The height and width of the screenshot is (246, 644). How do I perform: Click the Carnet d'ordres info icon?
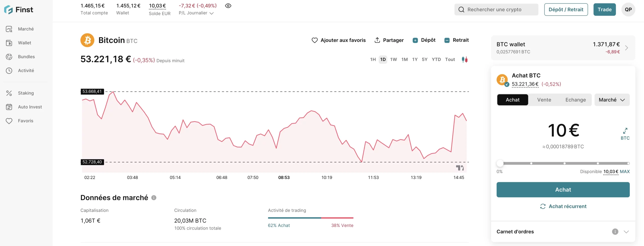(x=615, y=232)
